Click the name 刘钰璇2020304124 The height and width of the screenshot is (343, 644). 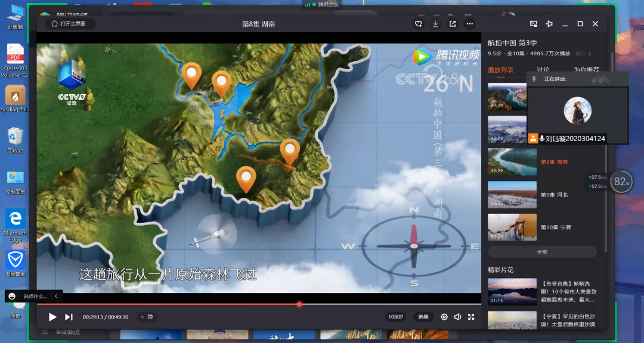575,139
